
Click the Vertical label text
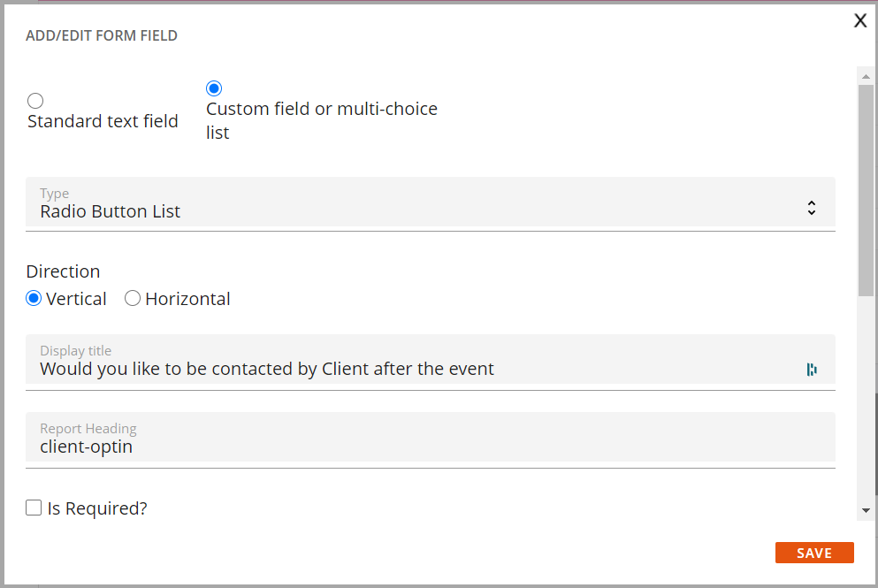pyautogui.click(x=76, y=299)
